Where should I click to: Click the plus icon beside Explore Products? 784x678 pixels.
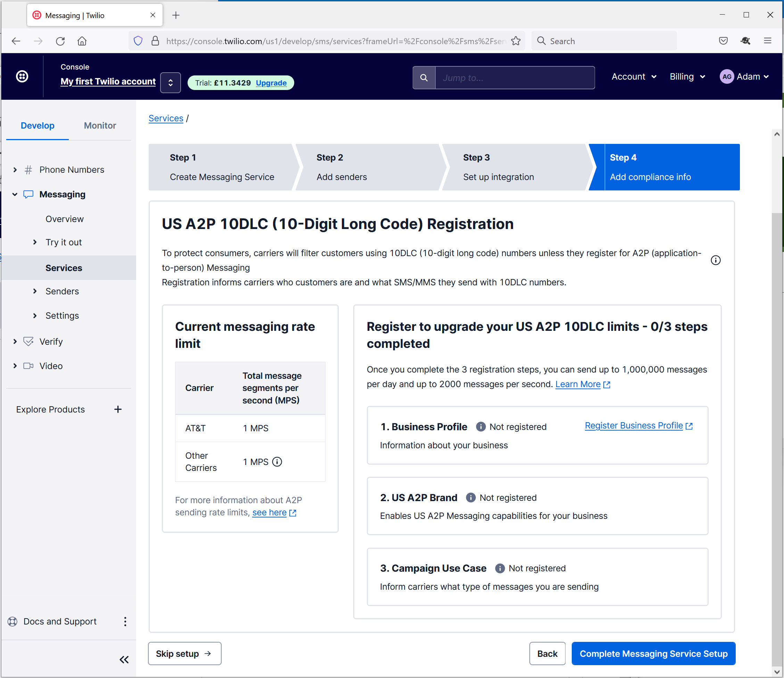click(x=118, y=410)
